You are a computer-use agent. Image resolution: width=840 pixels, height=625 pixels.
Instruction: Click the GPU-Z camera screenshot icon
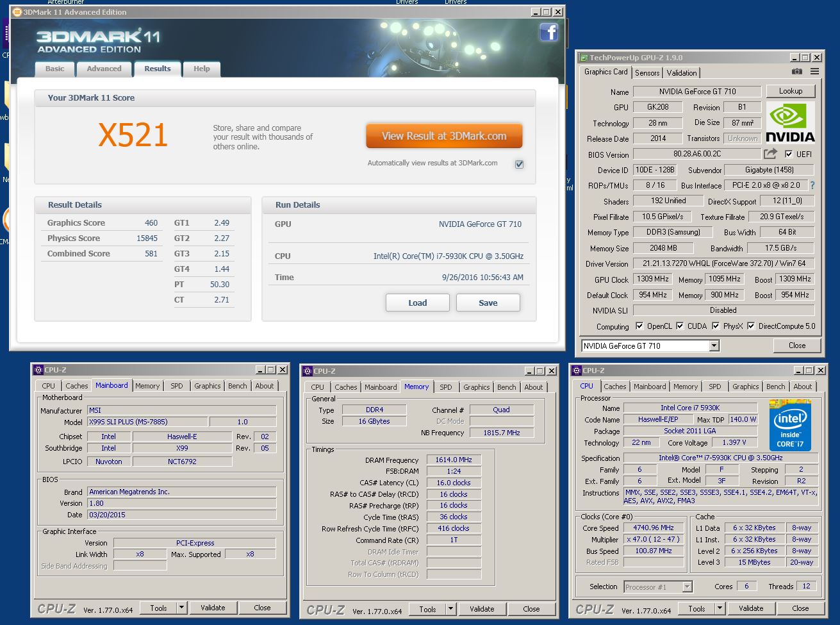pyautogui.click(x=796, y=72)
